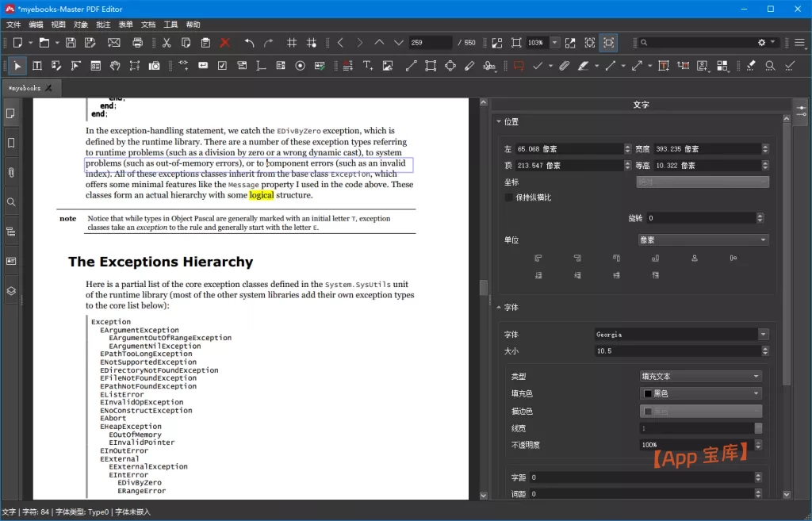812x521 pixels.
Task: Toggle the grid display icon
Action: [x=292, y=43]
